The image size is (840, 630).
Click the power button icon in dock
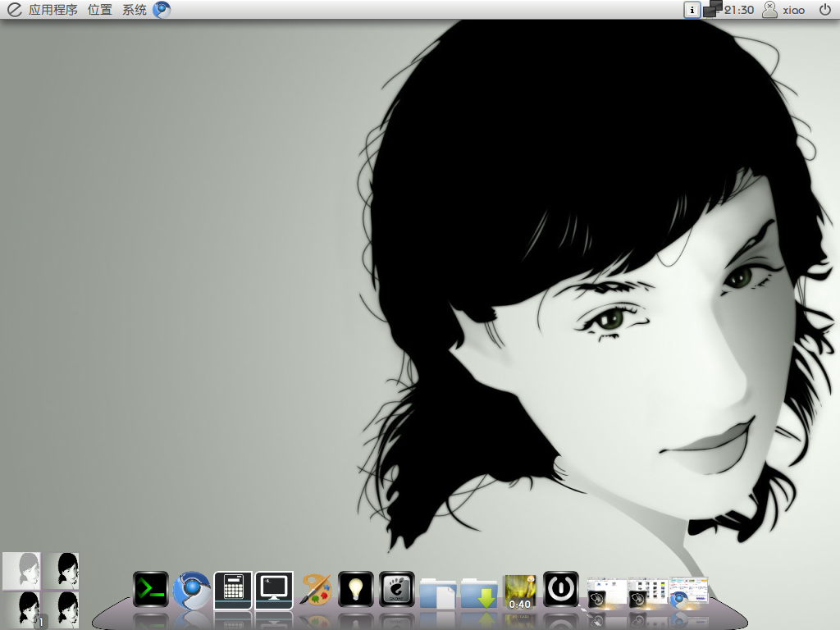tap(561, 589)
